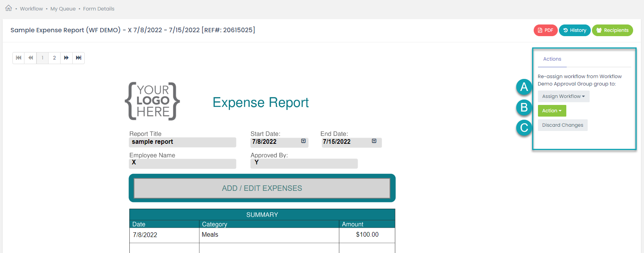Click the form title with REF# 20615025
This screenshot has height=253, width=644.
[x=133, y=30]
